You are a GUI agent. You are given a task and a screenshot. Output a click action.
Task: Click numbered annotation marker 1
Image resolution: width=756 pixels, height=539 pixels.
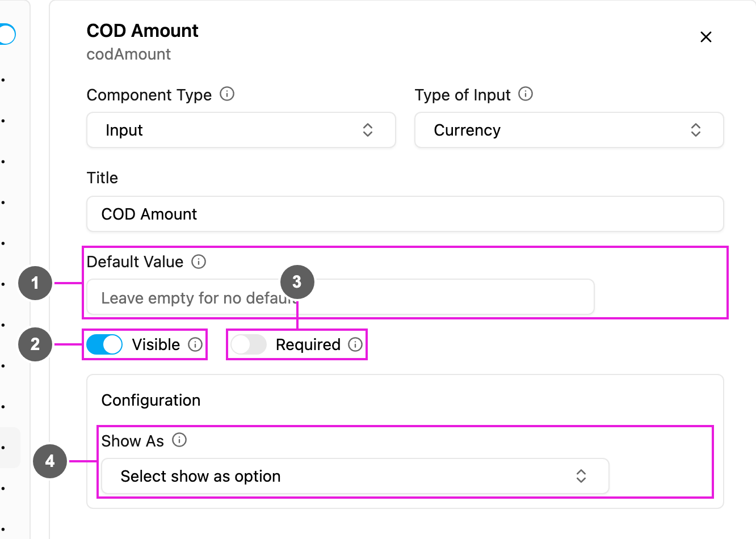coord(35,283)
